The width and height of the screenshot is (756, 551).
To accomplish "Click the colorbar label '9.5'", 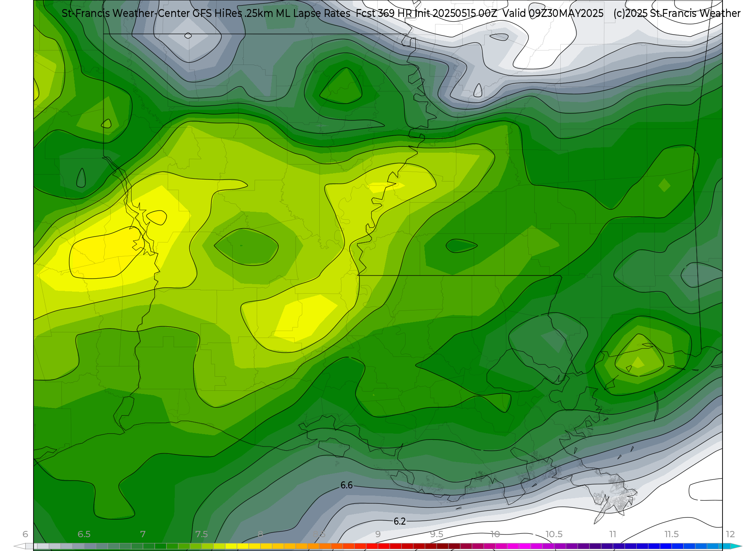I will click(x=436, y=534).
